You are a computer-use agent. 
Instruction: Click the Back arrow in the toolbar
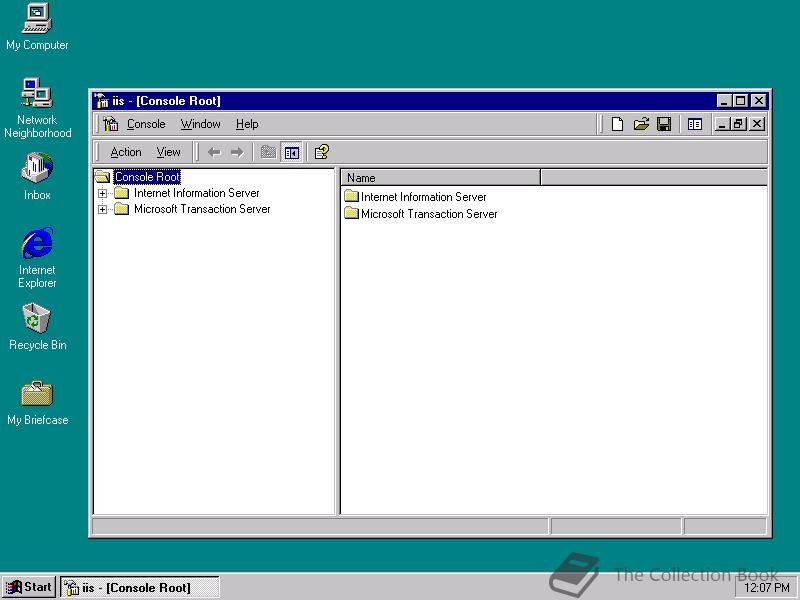point(214,152)
